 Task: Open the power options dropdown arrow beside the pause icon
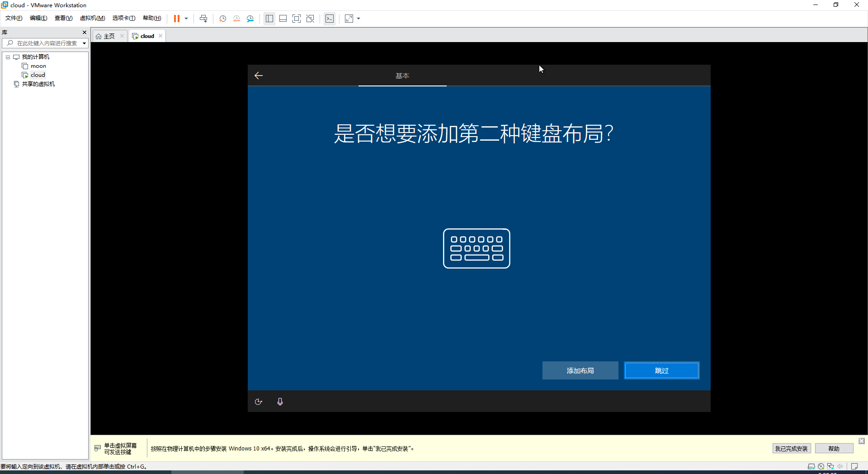[186, 19]
